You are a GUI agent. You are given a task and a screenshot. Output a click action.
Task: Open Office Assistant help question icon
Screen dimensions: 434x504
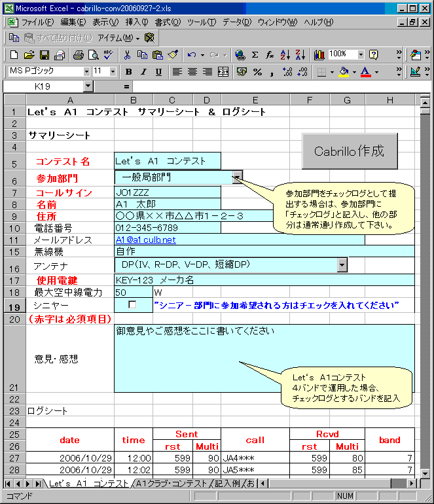pyautogui.click(x=374, y=55)
